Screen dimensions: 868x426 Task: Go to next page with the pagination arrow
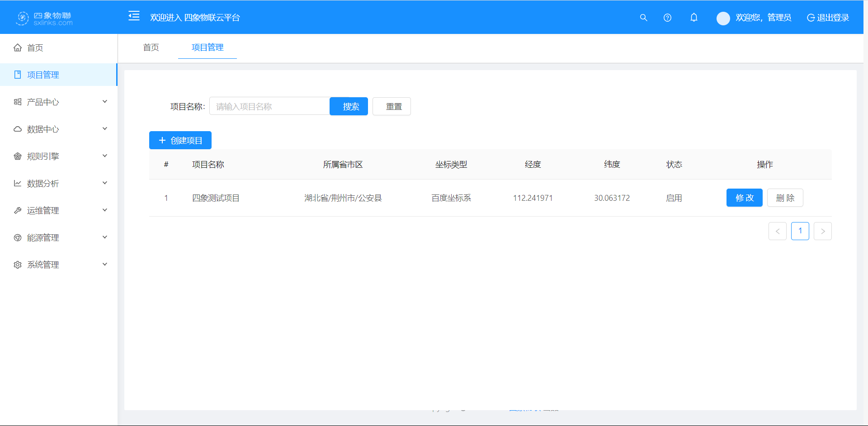(x=822, y=231)
